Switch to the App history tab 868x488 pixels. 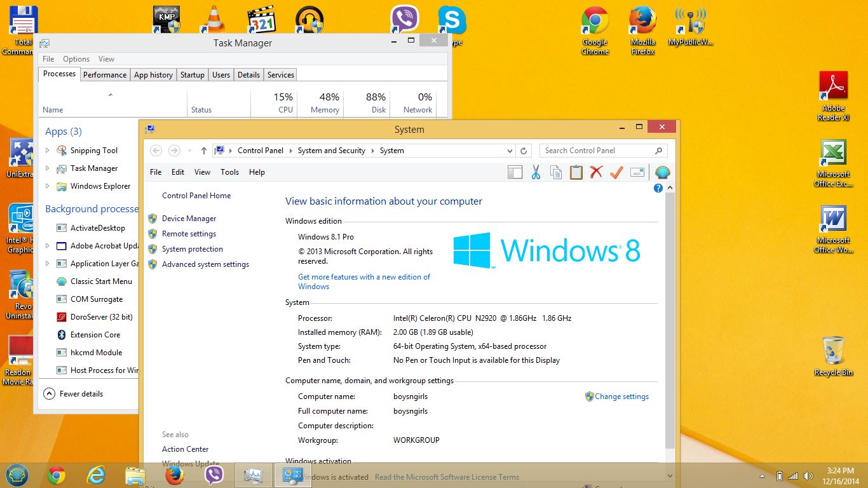point(153,75)
